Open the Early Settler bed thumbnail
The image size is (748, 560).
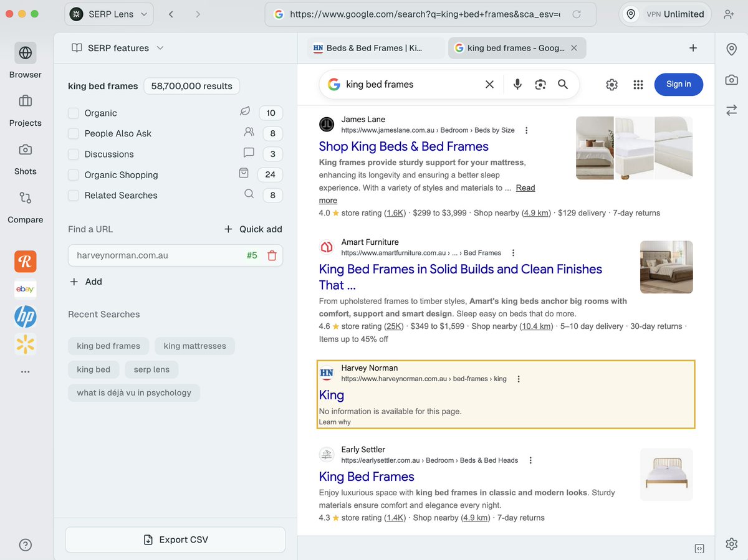tap(666, 475)
